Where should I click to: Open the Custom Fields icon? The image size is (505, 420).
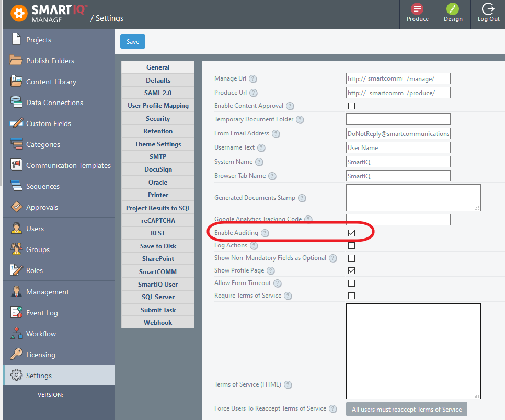[x=16, y=123]
